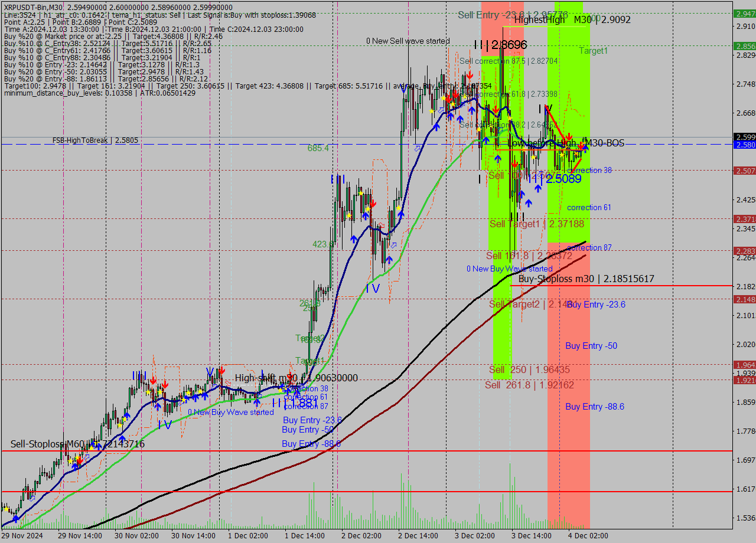Select the 'HighestHigh M30 | 2.9092' label
The width and height of the screenshot is (756, 543).
click(572, 19)
